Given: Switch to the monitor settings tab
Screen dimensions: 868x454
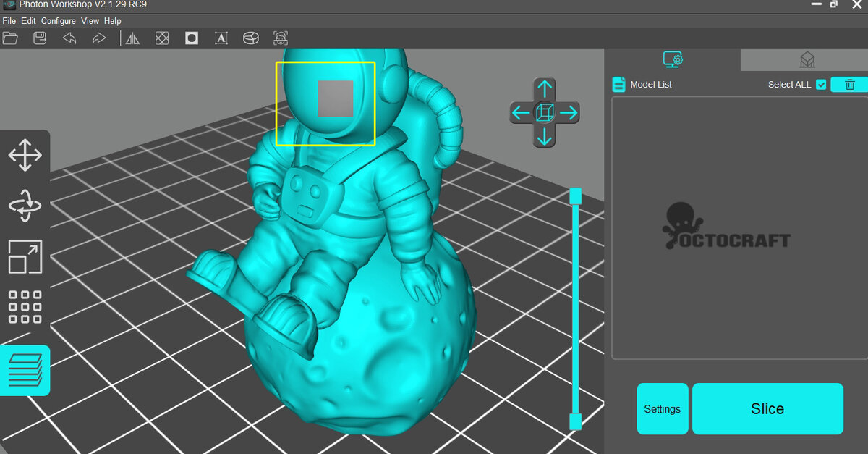Looking at the screenshot, I should [x=673, y=59].
